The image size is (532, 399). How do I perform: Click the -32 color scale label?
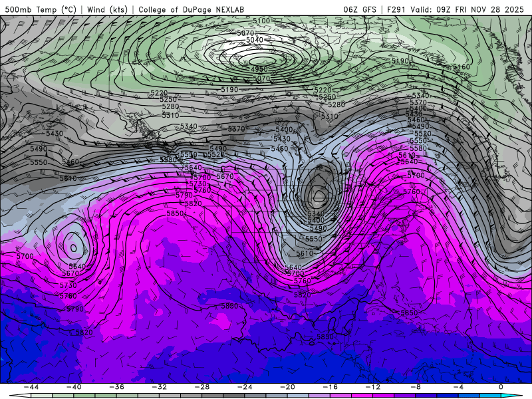[x=160, y=387]
